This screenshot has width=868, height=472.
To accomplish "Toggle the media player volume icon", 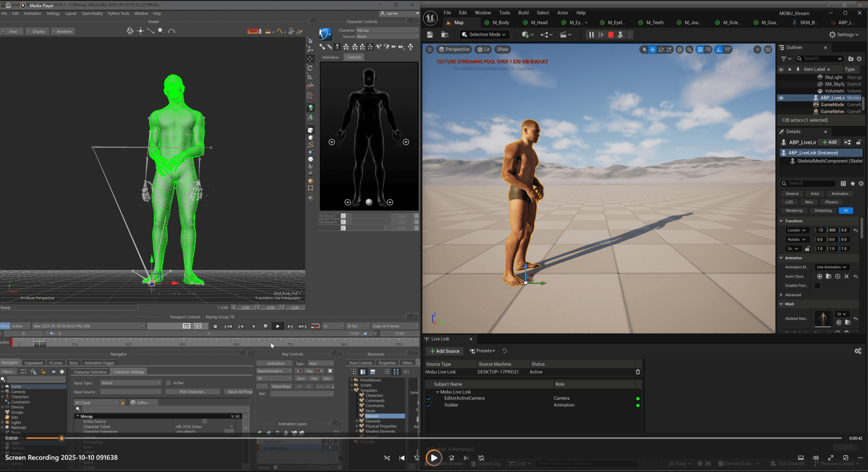I will 815,458.
